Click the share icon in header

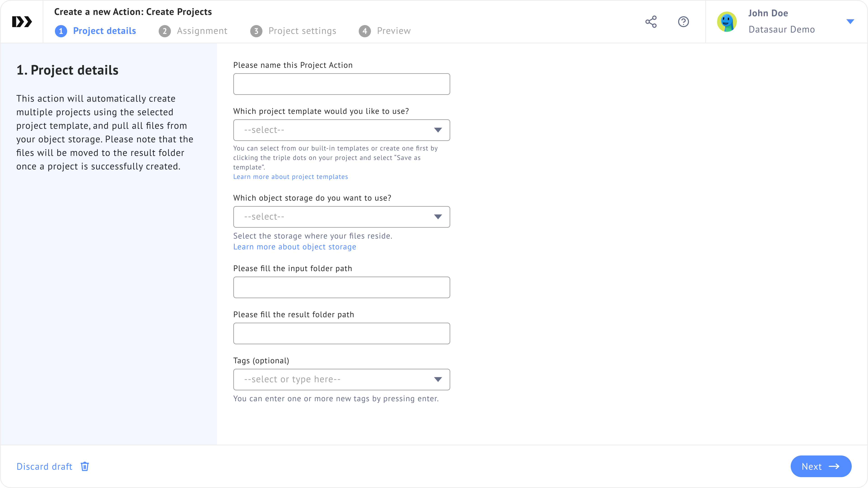coord(651,21)
